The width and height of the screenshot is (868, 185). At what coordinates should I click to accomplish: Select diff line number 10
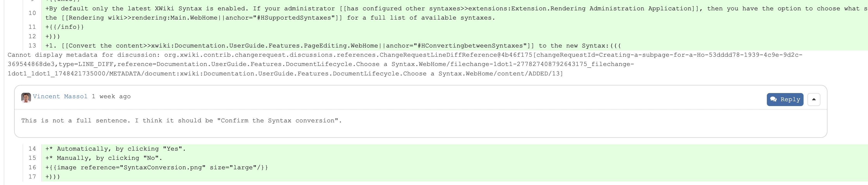[x=32, y=13]
